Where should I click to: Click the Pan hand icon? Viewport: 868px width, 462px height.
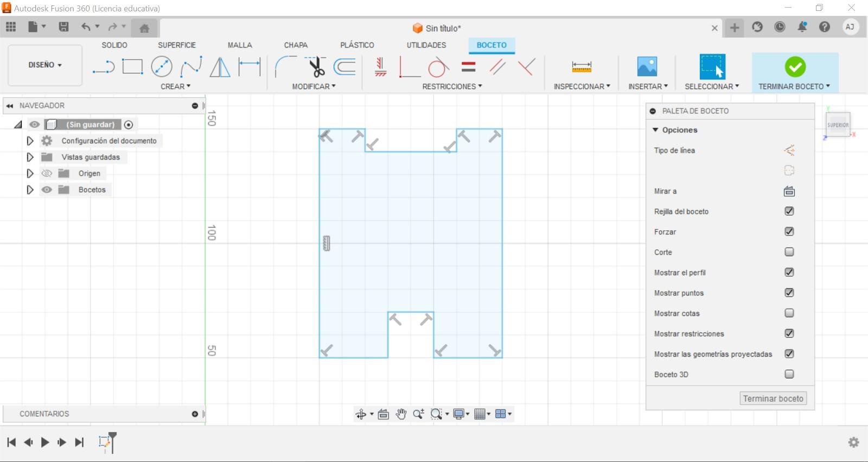point(401,414)
